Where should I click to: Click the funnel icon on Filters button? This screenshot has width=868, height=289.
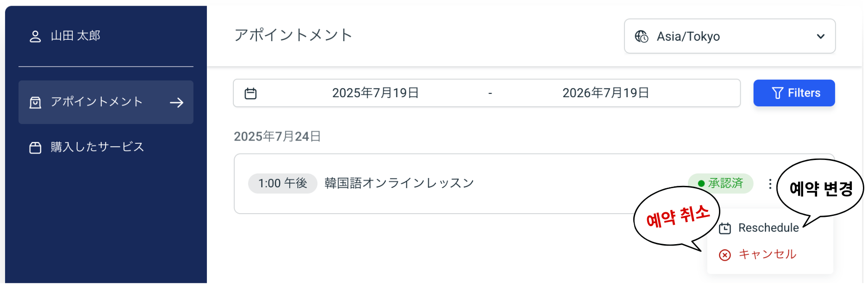coord(777,93)
